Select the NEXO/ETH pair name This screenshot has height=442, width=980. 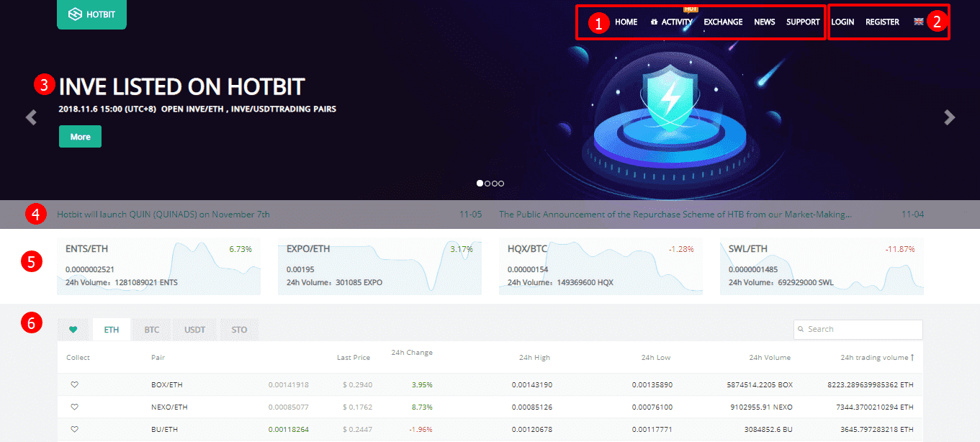point(169,407)
